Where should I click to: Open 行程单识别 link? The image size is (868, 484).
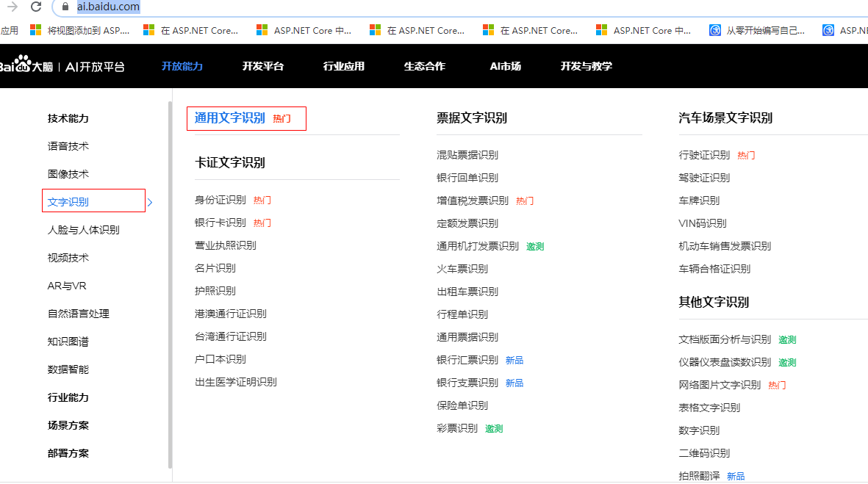[x=462, y=314]
